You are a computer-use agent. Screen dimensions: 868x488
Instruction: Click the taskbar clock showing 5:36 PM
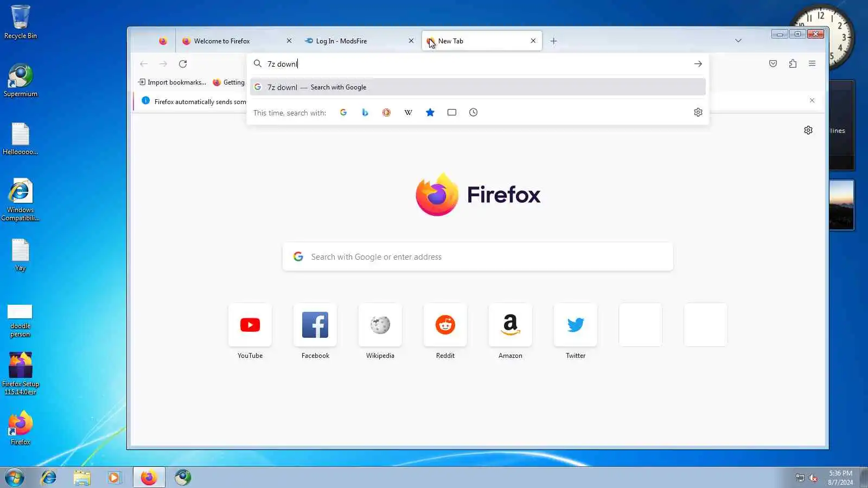[x=840, y=478]
